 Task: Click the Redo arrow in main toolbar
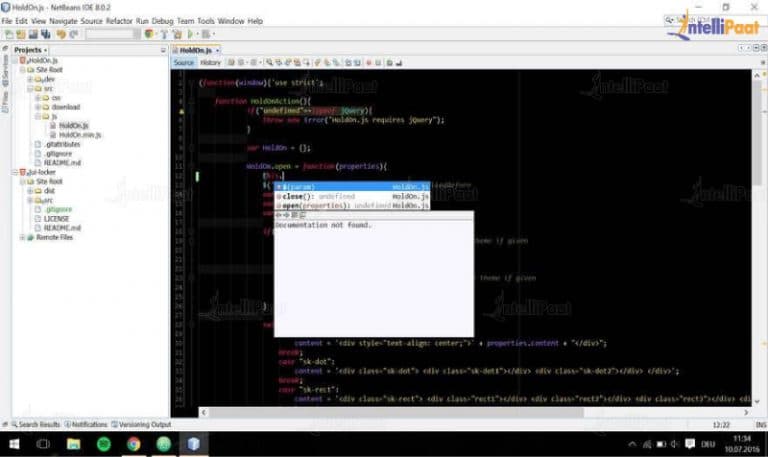74,34
